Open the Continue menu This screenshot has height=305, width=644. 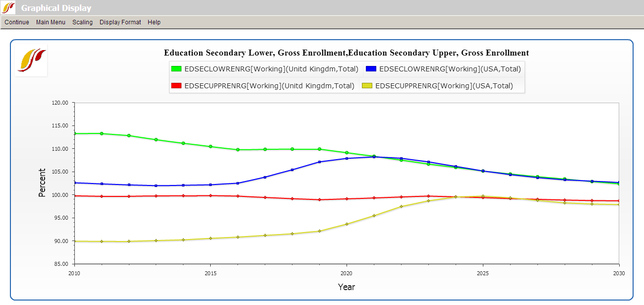17,22
